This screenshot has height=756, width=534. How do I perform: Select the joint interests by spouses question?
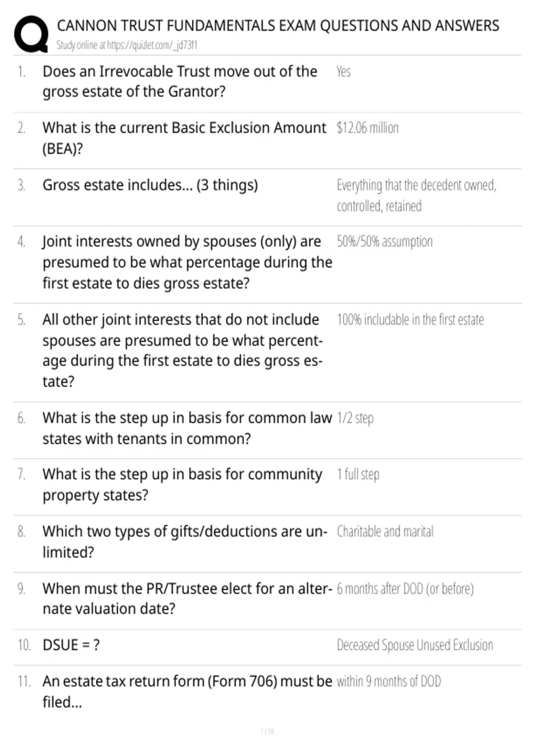187,262
